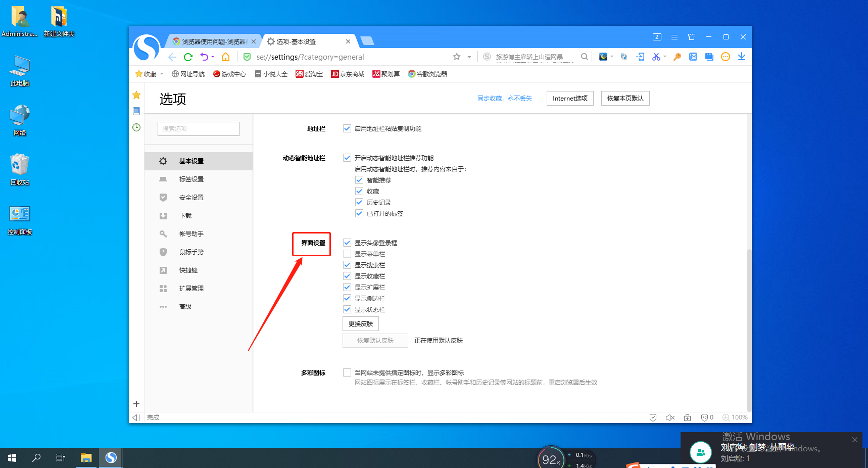Open downloads with the blue arrow icon
Image resolution: width=868 pixels, height=468 pixels.
click(742, 57)
